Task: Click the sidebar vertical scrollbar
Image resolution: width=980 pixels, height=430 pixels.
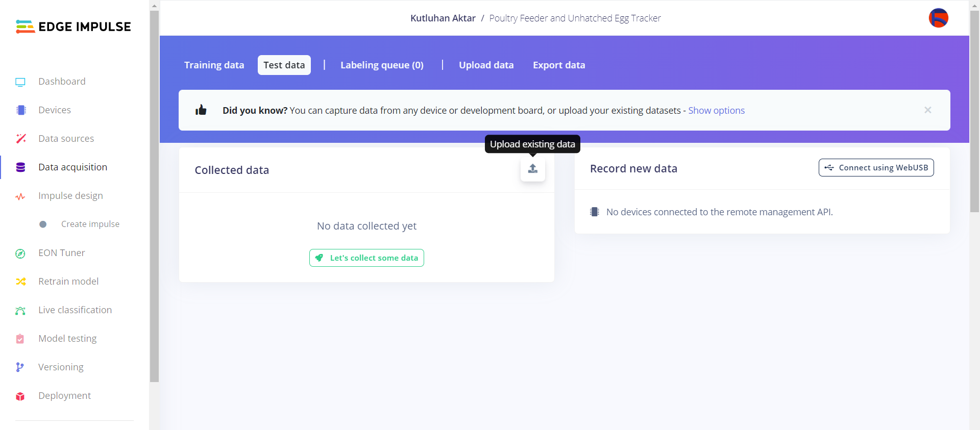Action: point(154,194)
